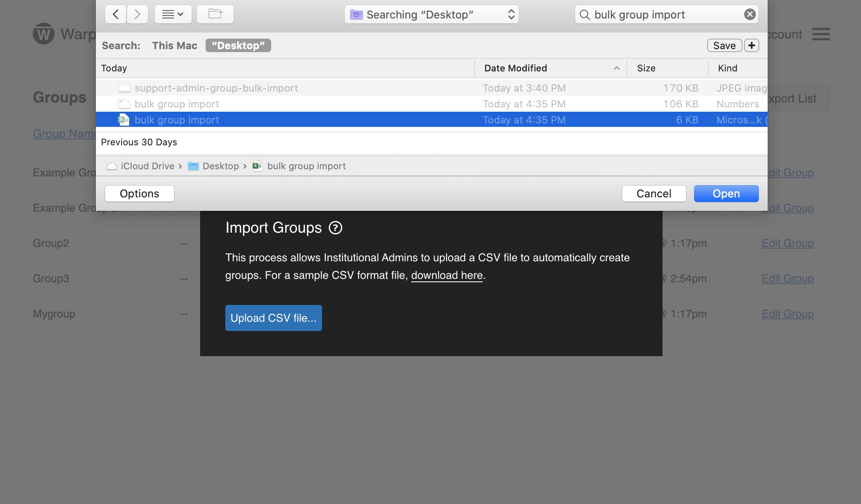Select the "Desktop" search scope
The image size is (861, 504).
tap(238, 45)
